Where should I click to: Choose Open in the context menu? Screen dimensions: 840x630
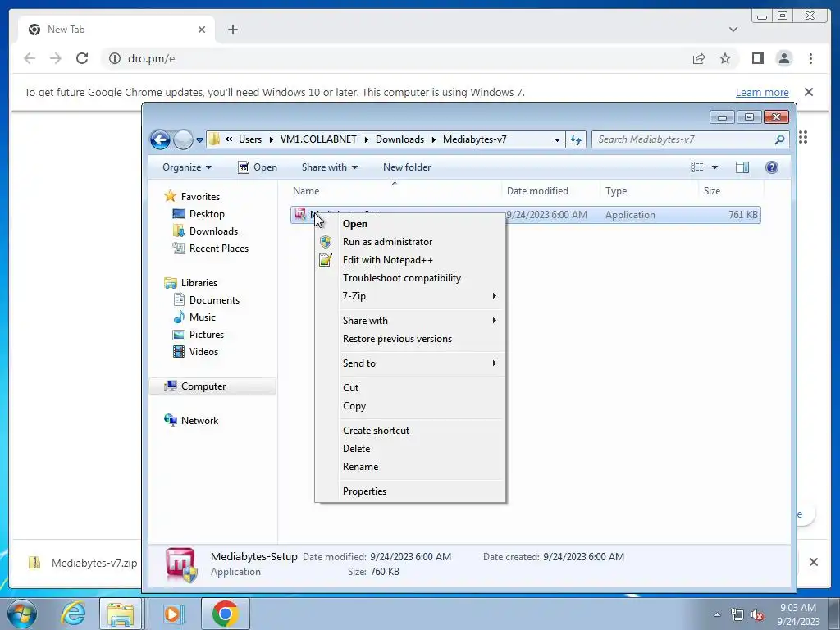click(x=410, y=224)
